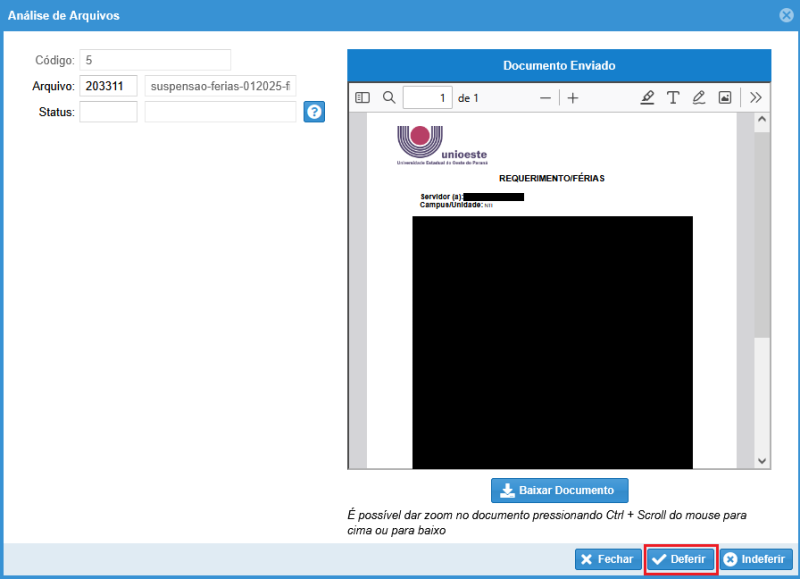Click the Indeferir button
This screenshot has height=579, width=800.
(x=756, y=559)
